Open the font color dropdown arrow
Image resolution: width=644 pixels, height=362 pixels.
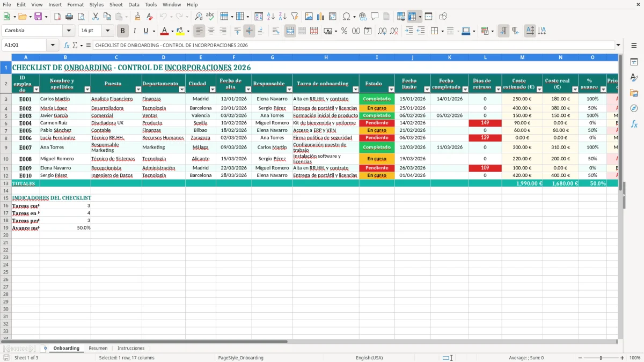click(172, 31)
